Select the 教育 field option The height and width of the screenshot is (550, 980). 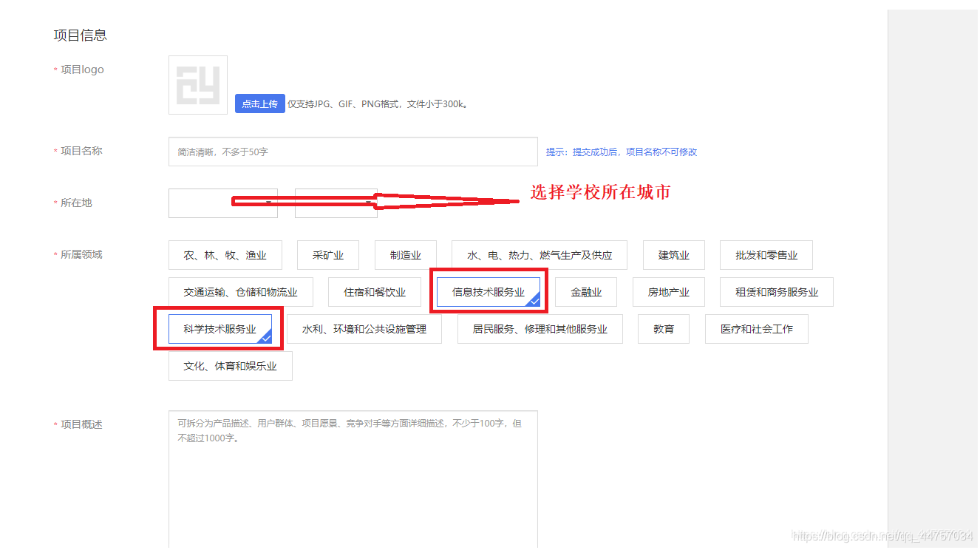click(664, 329)
